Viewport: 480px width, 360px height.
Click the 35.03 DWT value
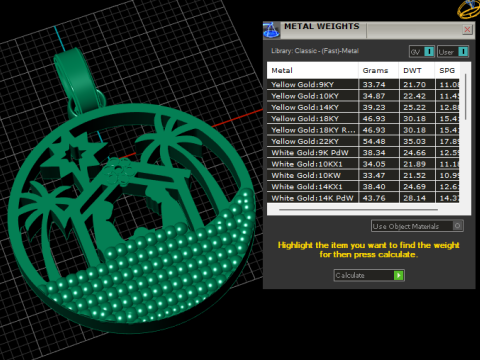414,141
